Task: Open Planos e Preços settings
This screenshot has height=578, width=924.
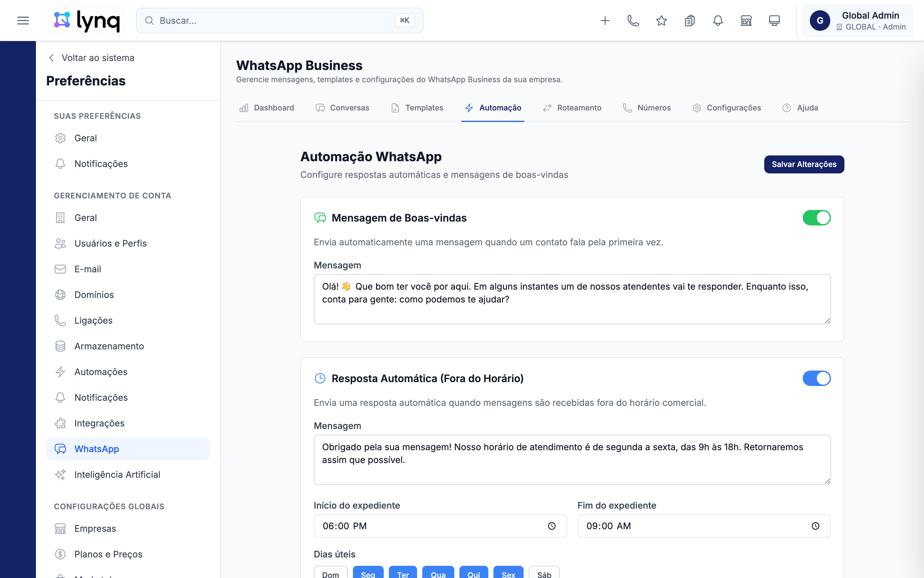Action: (x=128, y=554)
